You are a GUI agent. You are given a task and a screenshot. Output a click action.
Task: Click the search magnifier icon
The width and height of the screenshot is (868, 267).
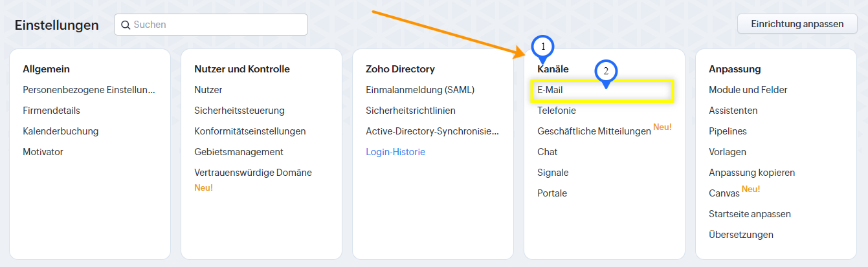coord(126,25)
